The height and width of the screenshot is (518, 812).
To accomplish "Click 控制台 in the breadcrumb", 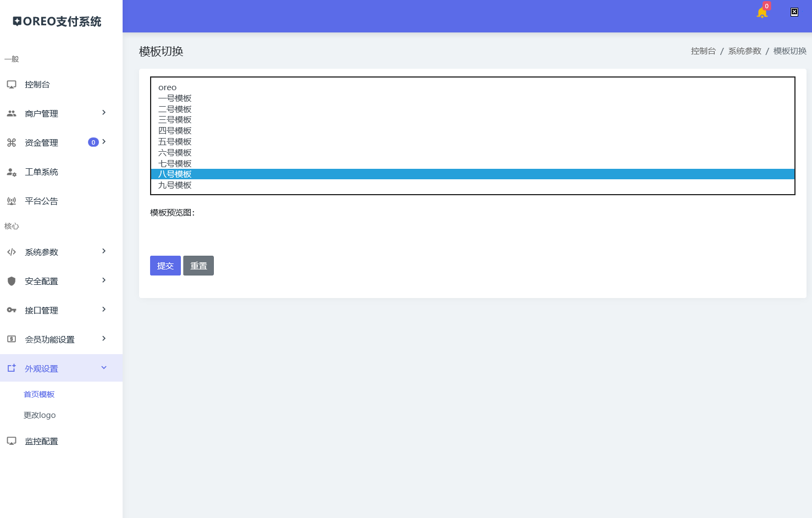I will click(703, 51).
